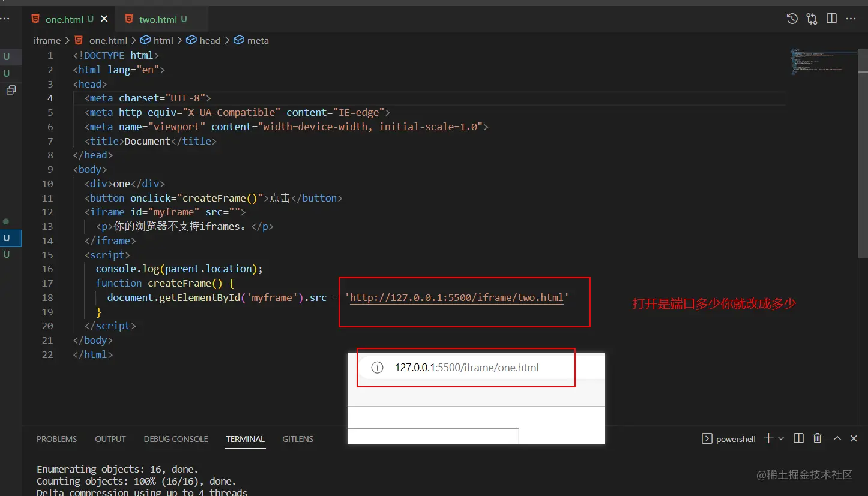
Task: Select terminal text 'Enumerating objects: 16, done.'
Action: [118, 469]
